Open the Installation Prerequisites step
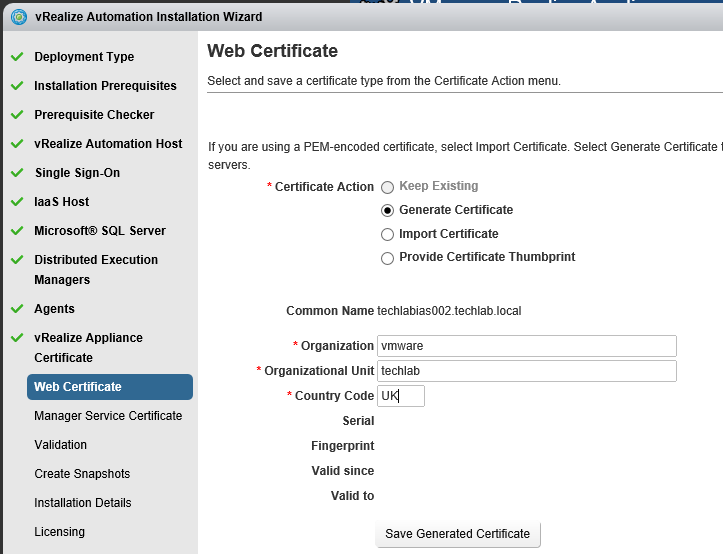Screen dimensions: 723x554 coord(105,86)
